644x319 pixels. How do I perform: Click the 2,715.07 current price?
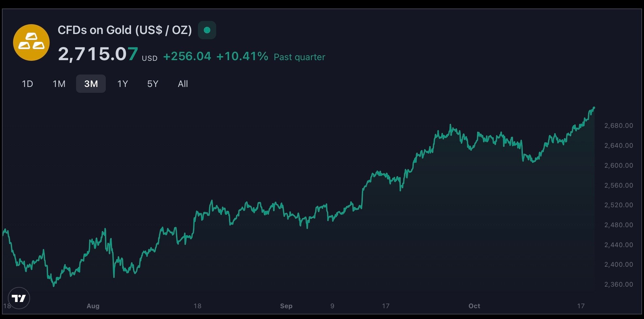pyautogui.click(x=98, y=54)
